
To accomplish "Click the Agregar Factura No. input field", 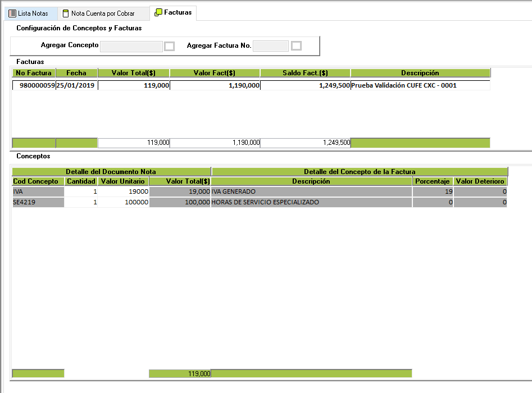I will (270, 46).
